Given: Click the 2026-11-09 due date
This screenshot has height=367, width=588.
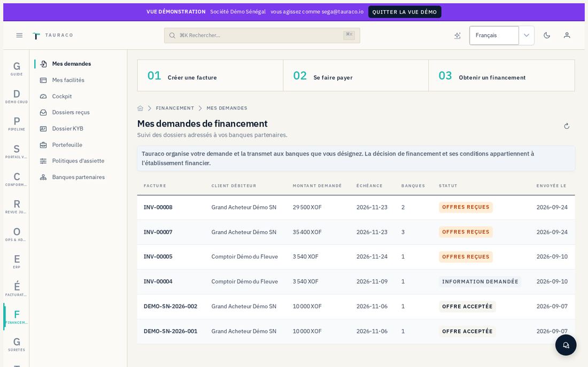Looking at the screenshot, I should (372, 282).
